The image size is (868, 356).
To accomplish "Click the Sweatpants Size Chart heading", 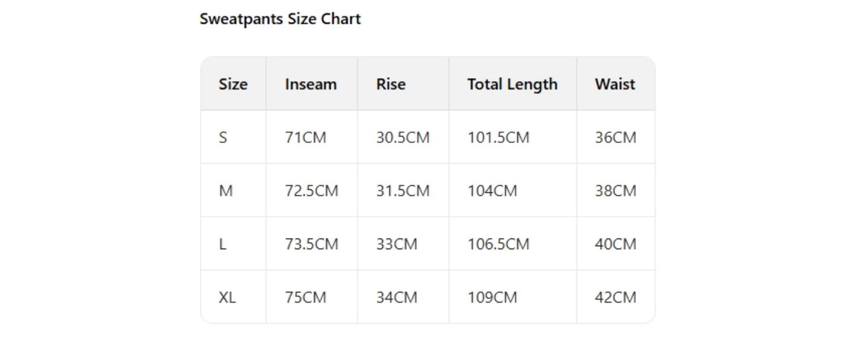I will (280, 19).
